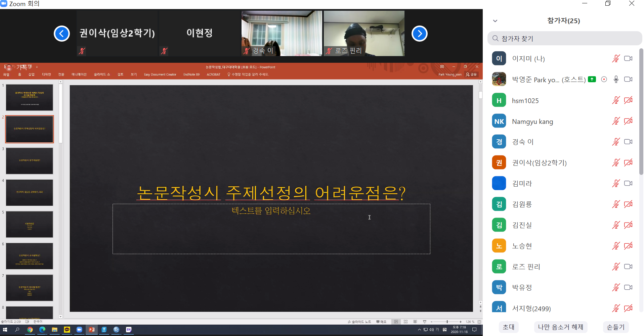Switch to the 디자인 ribbon tab
This screenshot has height=336, width=644.
coord(46,75)
